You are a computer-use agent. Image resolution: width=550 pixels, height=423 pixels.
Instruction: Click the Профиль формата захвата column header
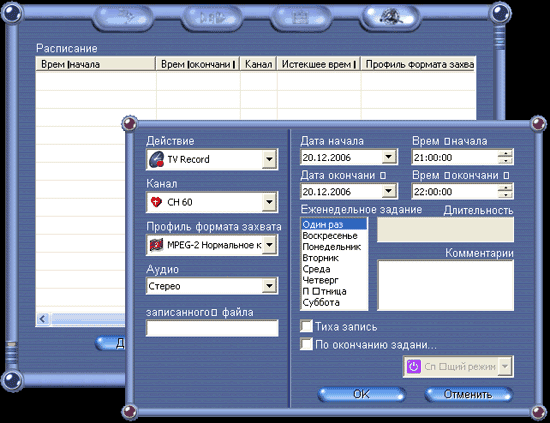tap(419, 64)
